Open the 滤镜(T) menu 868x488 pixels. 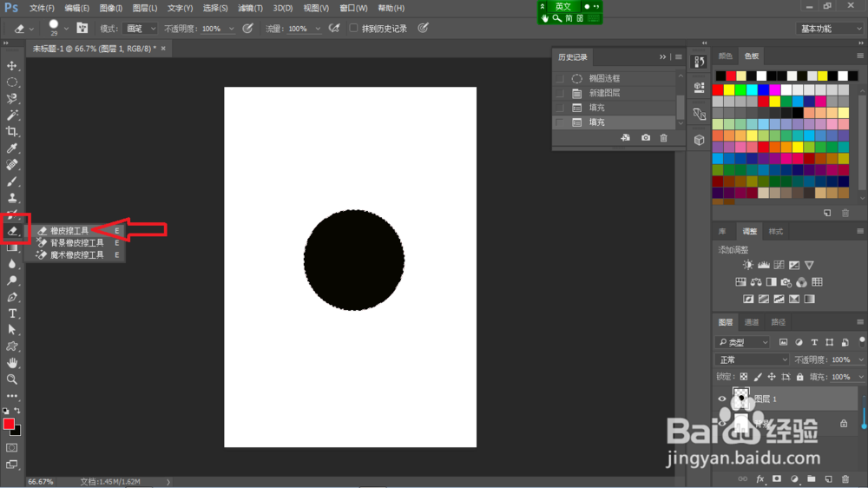coord(250,9)
